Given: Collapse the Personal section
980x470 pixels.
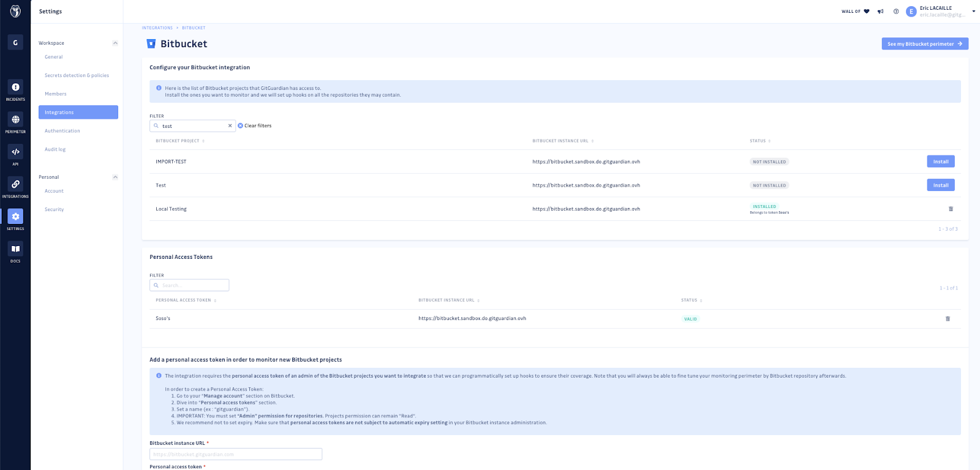Looking at the screenshot, I should [115, 177].
